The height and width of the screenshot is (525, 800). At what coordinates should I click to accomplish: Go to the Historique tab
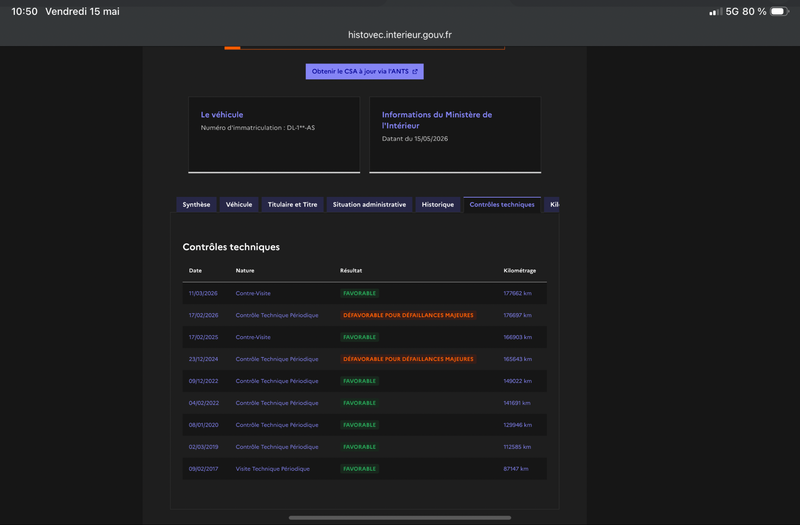point(437,205)
